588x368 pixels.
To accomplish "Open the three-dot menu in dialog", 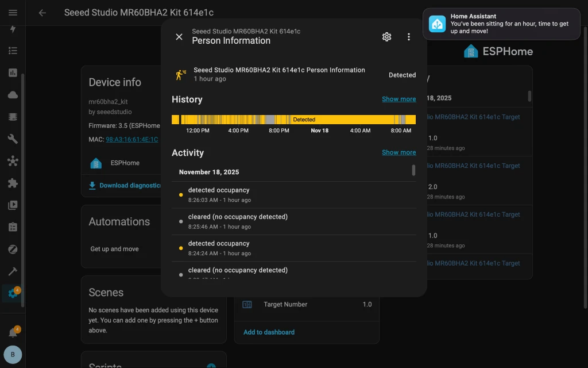I will [409, 37].
